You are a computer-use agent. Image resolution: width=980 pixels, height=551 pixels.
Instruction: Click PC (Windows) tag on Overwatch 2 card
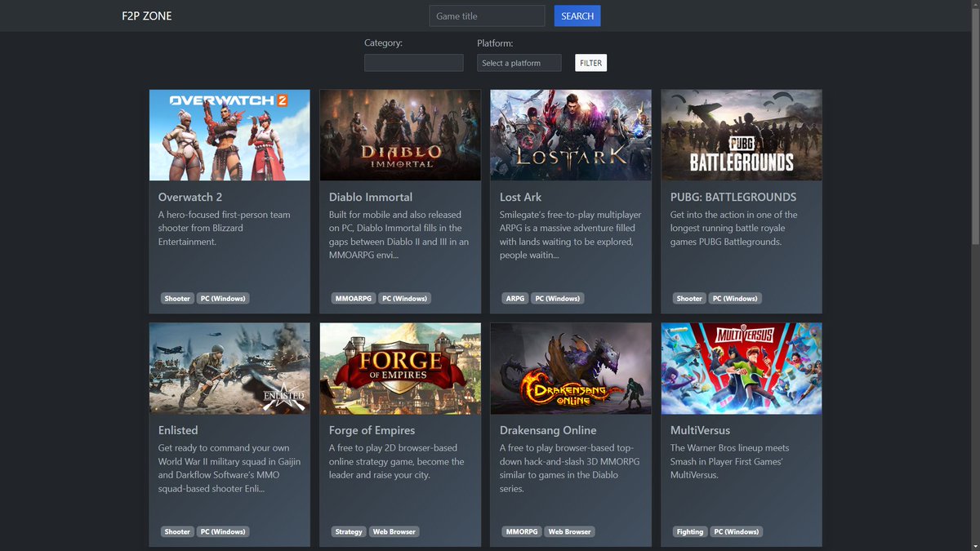coord(223,299)
